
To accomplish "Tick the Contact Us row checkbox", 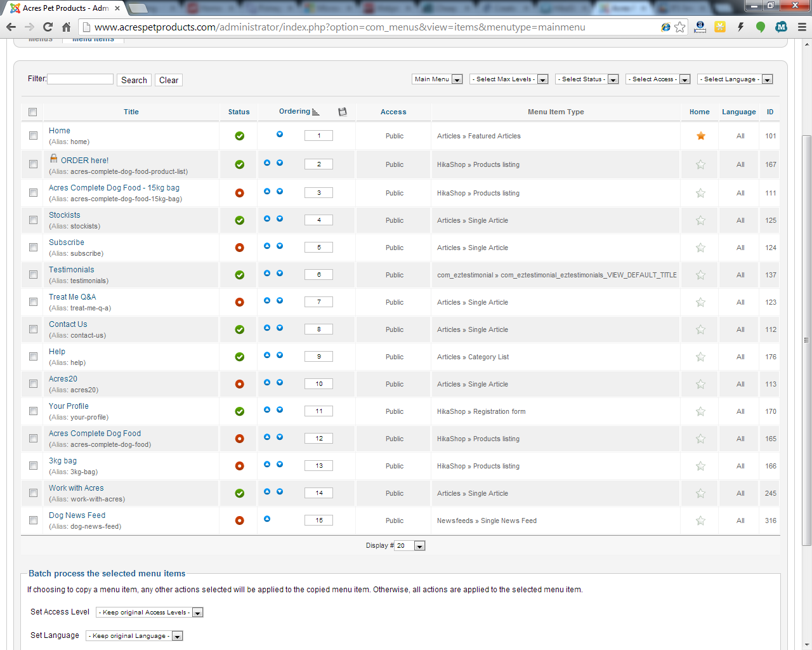I will (x=33, y=329).
